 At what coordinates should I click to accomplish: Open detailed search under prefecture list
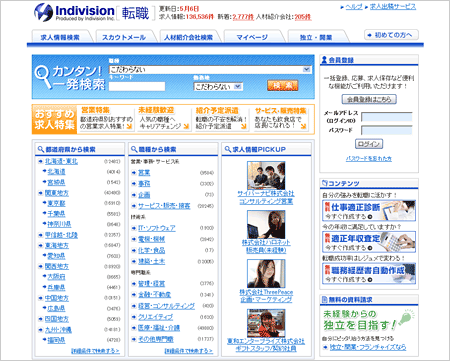click(95, 351)
